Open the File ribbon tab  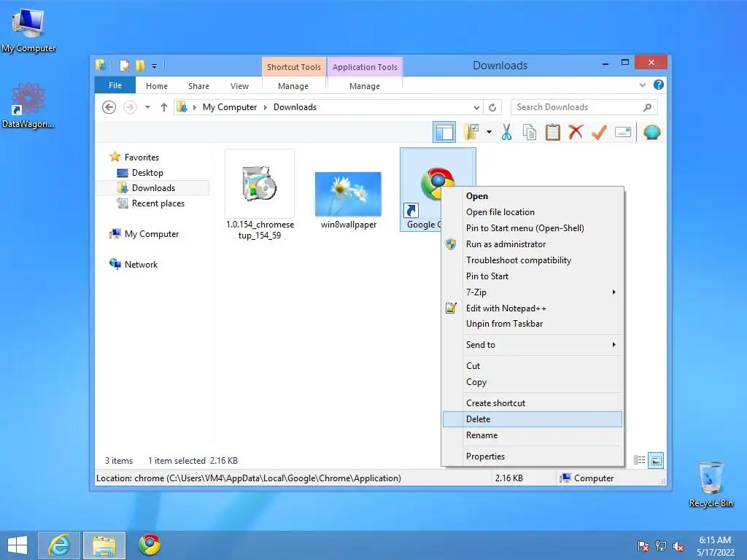click(115, 85)
